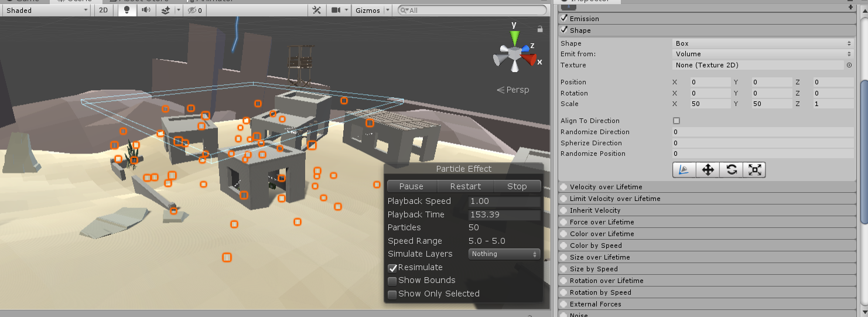Screen dimensions: 868x317
Task: Expand the Force over Lifetime module
Action: pyautogui.click(x=708, y=222)
